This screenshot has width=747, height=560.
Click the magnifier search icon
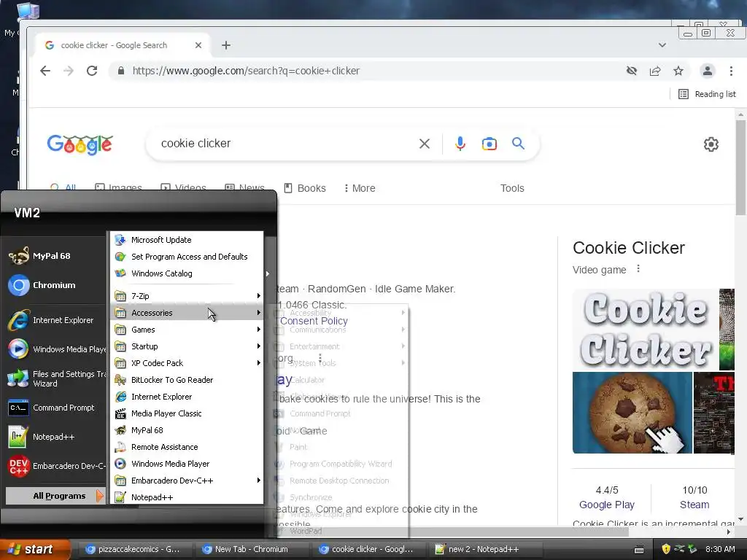[519, 144]
